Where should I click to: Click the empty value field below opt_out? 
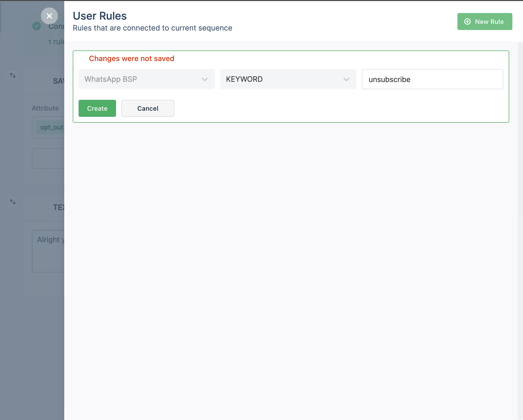pyautogui.click(x=48, y=158)
